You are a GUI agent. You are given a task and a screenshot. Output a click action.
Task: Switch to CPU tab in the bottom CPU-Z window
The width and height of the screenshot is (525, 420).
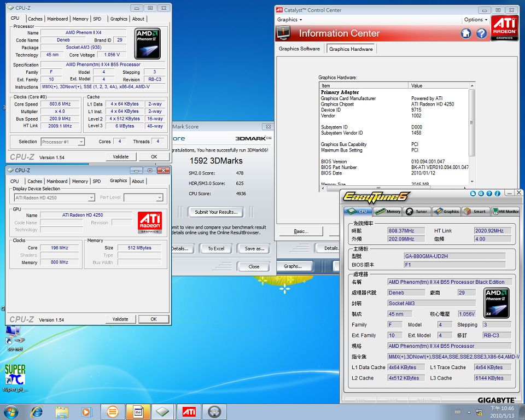tap(14, 181)
